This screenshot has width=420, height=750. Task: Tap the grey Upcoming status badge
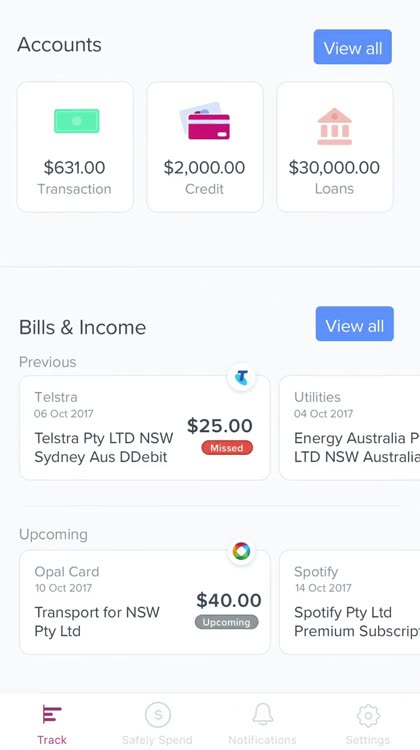226,622
